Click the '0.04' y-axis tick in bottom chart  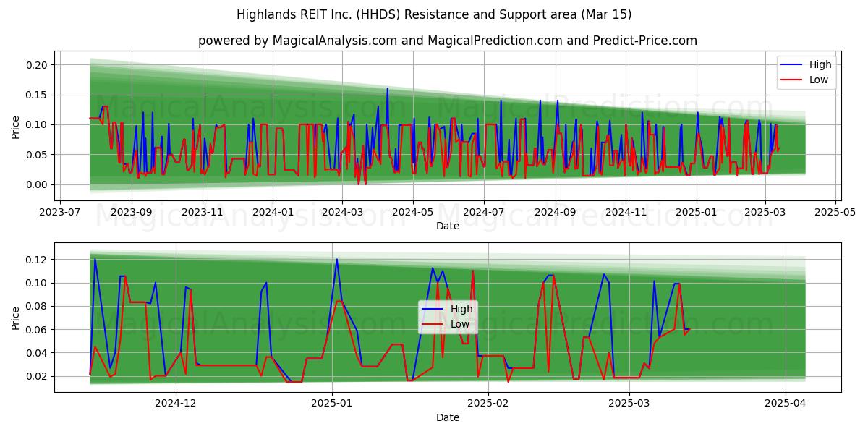coord(38,353)
